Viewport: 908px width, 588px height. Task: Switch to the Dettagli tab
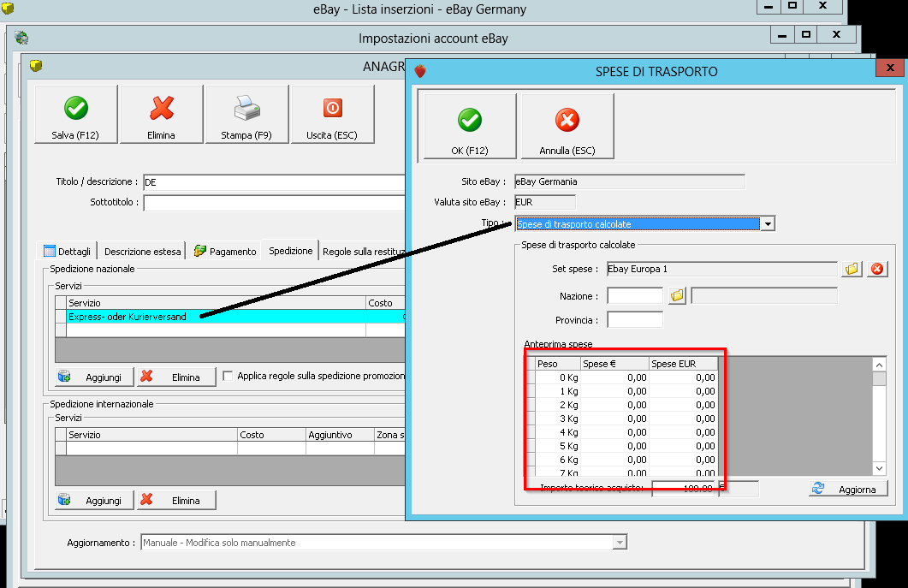tap(68, 252)
